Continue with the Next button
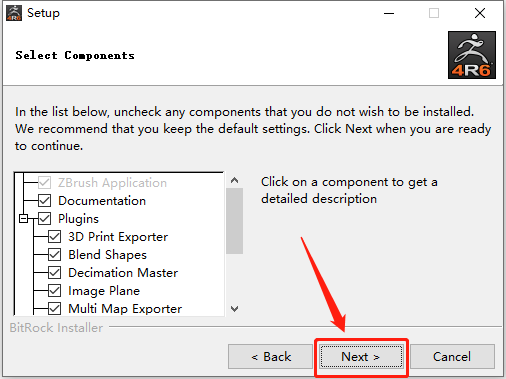 click(361, 357)
